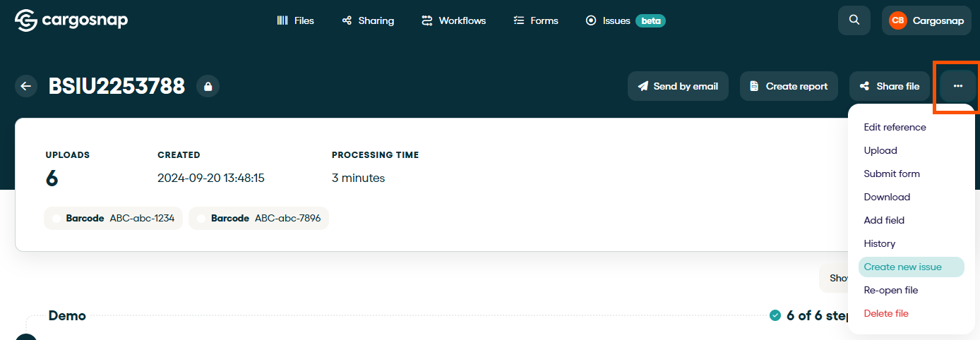Open the search magnifier icon

(854, 20)
